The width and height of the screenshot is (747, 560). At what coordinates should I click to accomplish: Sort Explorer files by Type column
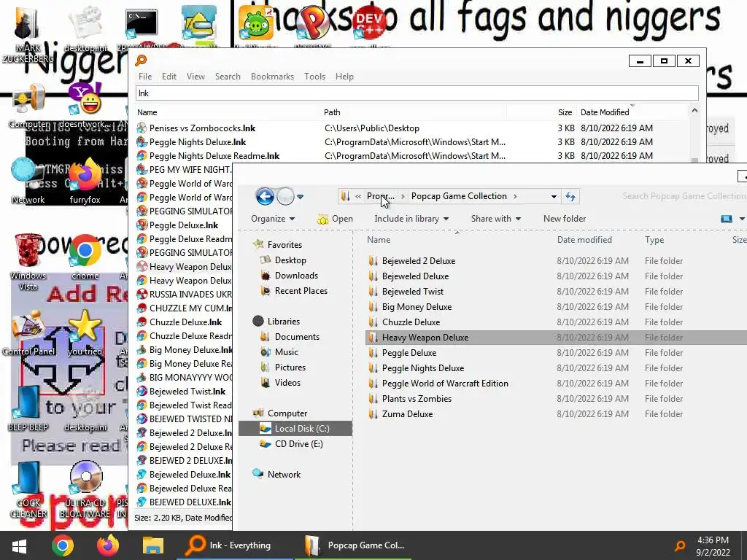[x=654, y=240]
